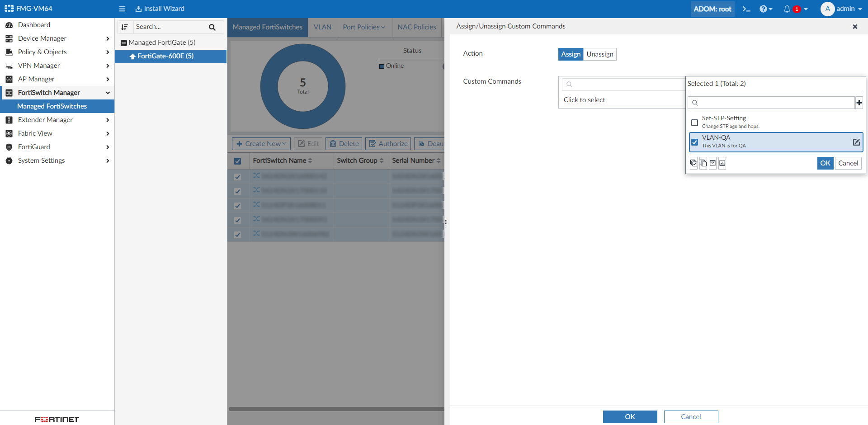The width and height of the screenshot is (868, 425).
Task: Click the Cancel button at panel bottom
Action: click(691, 417)
